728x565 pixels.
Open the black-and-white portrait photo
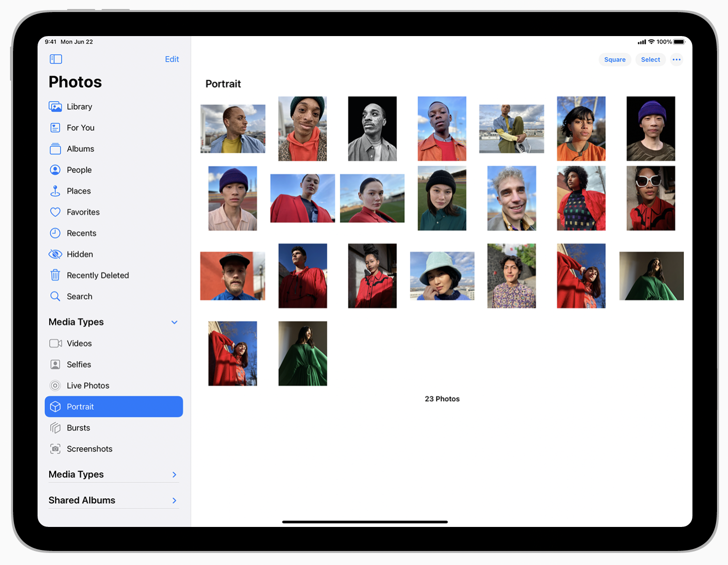point(372,129)
